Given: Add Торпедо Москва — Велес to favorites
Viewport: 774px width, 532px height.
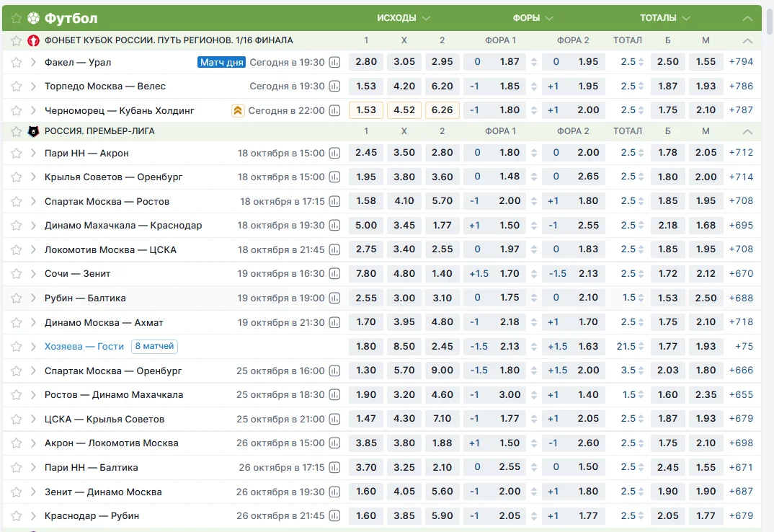Looking at the screenshot, I should coord(16,87).
